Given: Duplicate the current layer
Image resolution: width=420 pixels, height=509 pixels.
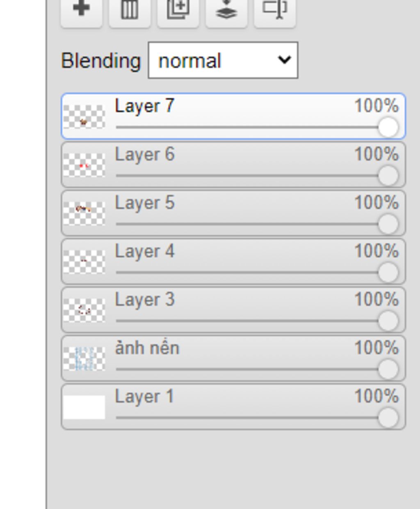Looking at the screenshot, I should (178, 11).
